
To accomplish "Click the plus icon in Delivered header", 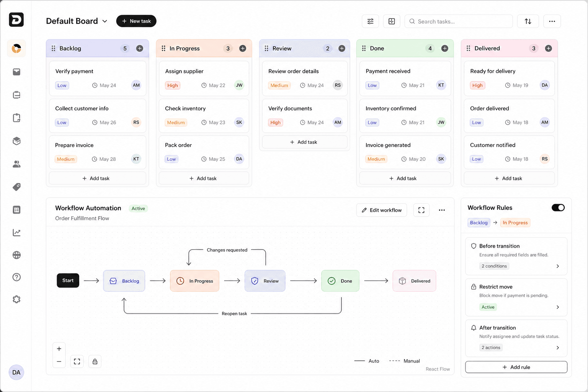I will pyautogui.click(x=549, y=48).
